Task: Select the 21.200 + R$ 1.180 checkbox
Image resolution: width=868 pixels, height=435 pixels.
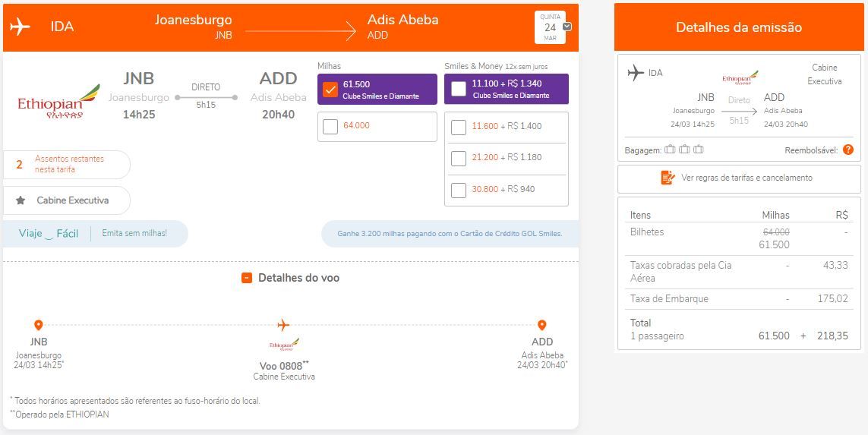Action: 459,158
